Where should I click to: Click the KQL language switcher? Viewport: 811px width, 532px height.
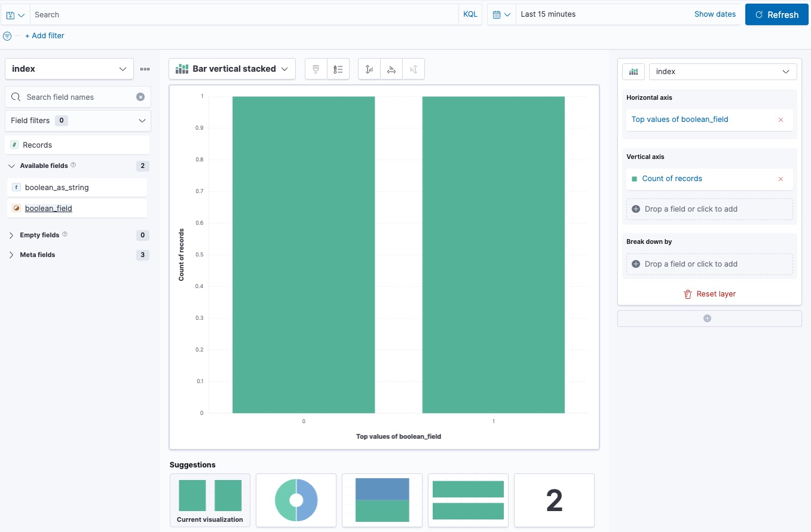pyautogui.click(x=470, y=14)
